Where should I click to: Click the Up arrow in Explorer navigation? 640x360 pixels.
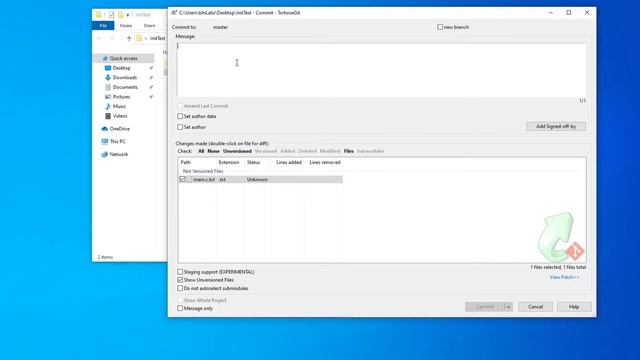tap(129, 38)
